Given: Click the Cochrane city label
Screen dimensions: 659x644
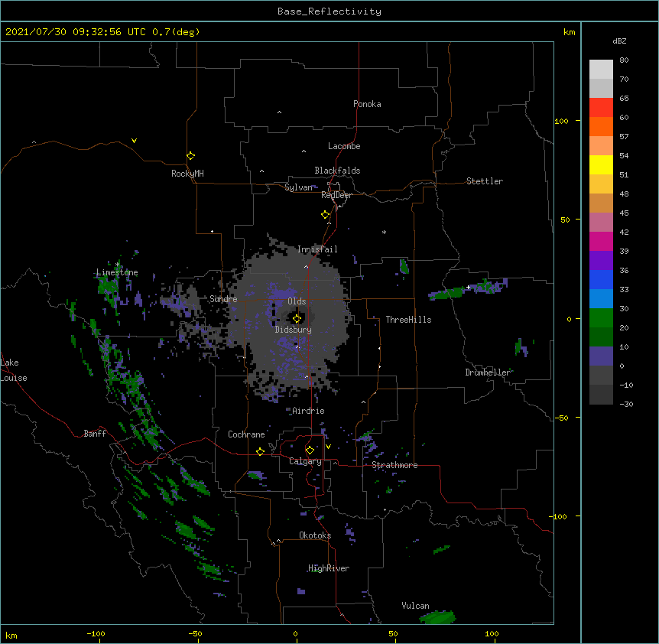Looking at the screenshot, I should (246, 434).
